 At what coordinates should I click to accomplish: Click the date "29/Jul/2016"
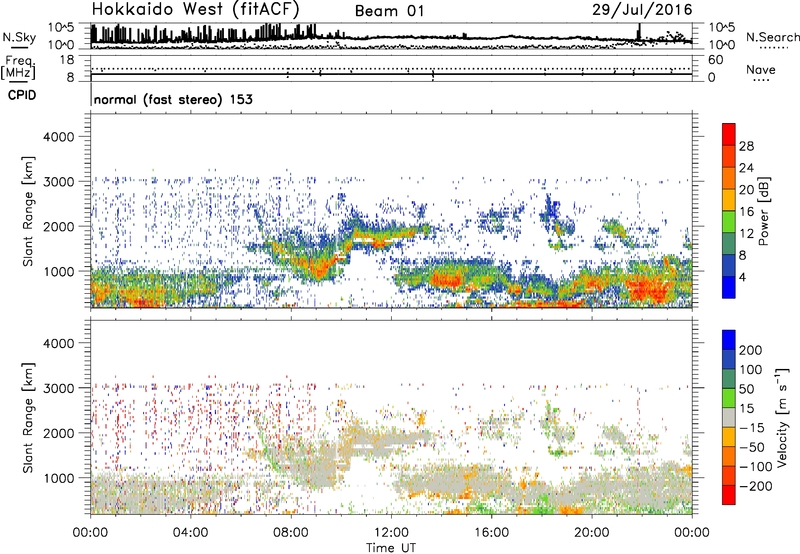tap(642, 10)
